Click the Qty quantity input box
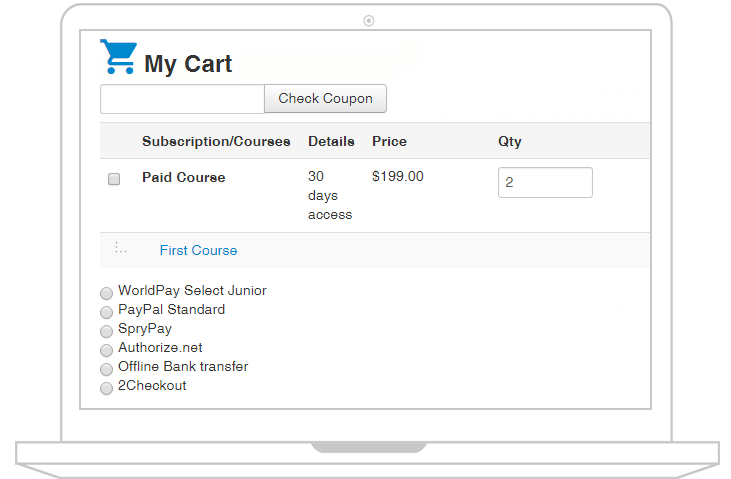 pyautogui.click(x=545, y=183)
